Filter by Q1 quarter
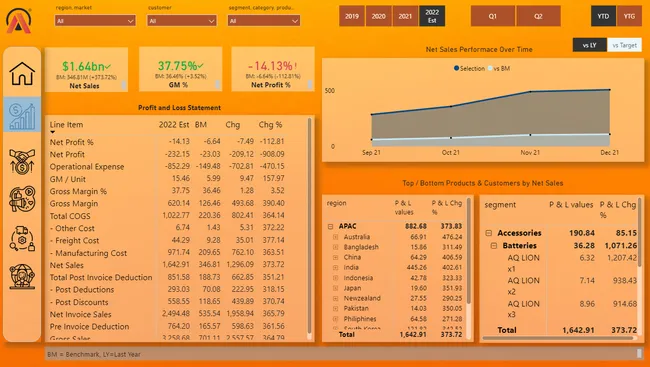Image resolution: width=650 pixels, height=367 pixels. pyautogui.click(x=492, y=16)
